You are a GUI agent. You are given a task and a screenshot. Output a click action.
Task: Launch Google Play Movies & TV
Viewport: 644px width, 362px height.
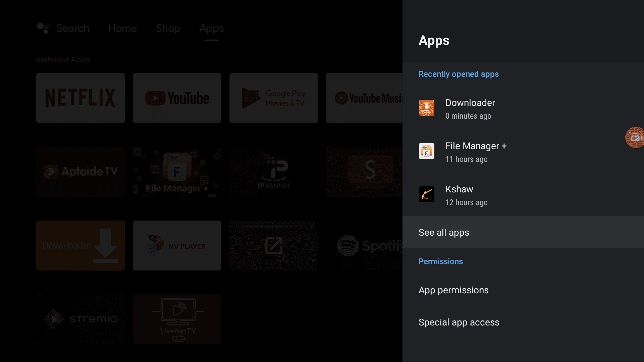(x=273, y=98)
